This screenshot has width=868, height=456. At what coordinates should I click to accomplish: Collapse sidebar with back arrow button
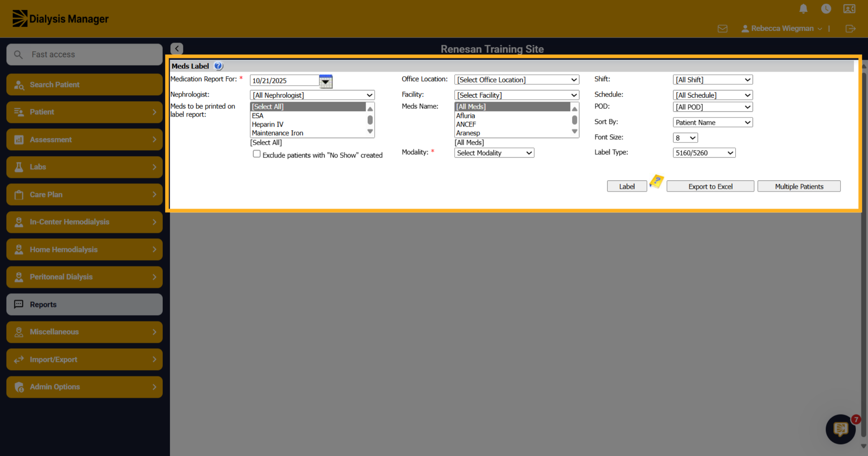tap(177, 48)
